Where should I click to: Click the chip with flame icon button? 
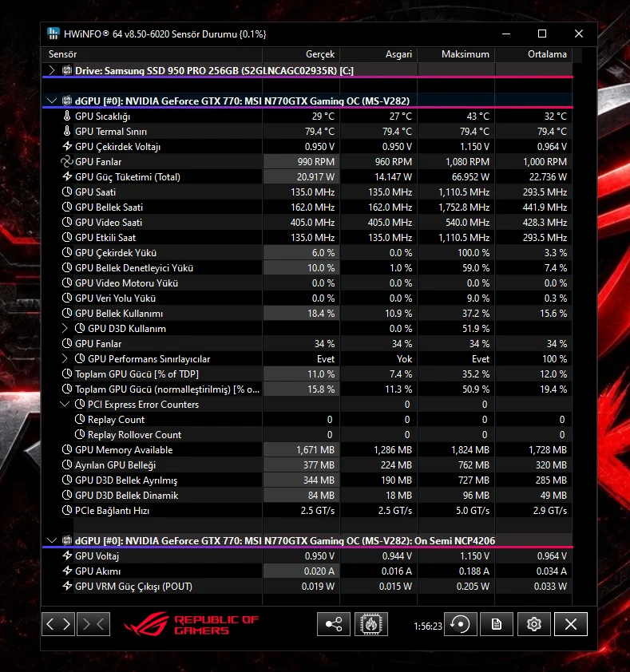pyautogui.click(x=371, y=624)
